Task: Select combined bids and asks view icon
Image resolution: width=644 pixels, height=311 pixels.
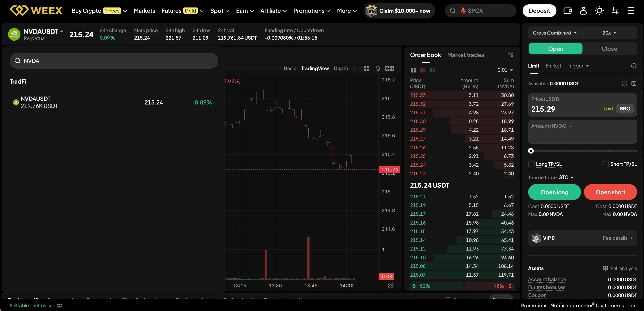Action: (x=413, y=70)
